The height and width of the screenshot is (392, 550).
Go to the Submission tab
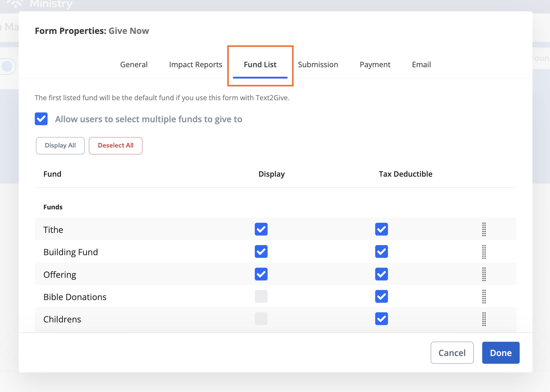point(318,65)
